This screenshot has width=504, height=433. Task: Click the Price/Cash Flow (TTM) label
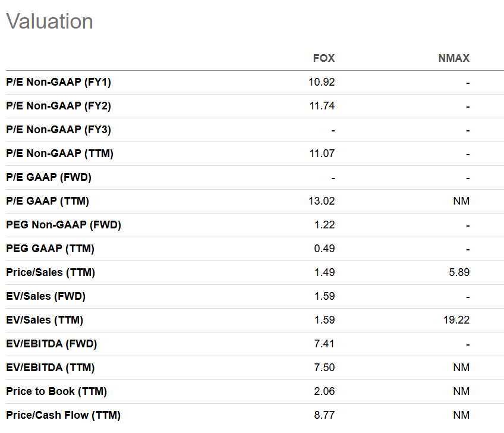point(64,416)
